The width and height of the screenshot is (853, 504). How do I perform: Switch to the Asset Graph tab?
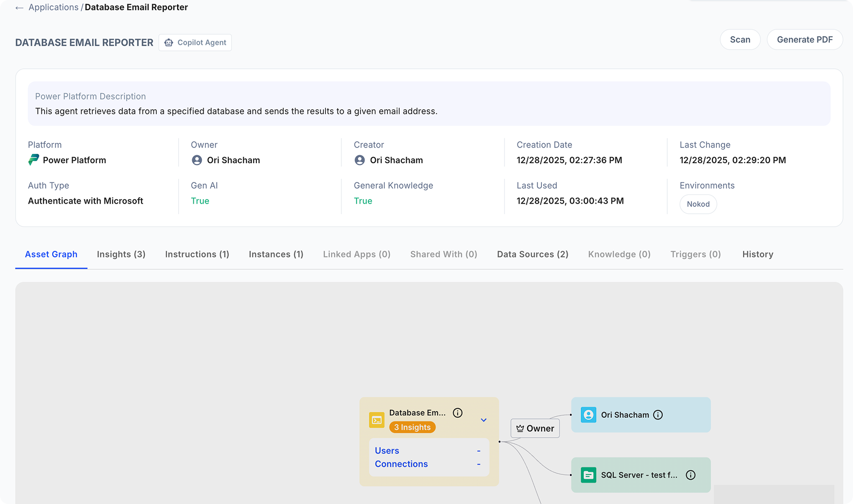[51, 254]
